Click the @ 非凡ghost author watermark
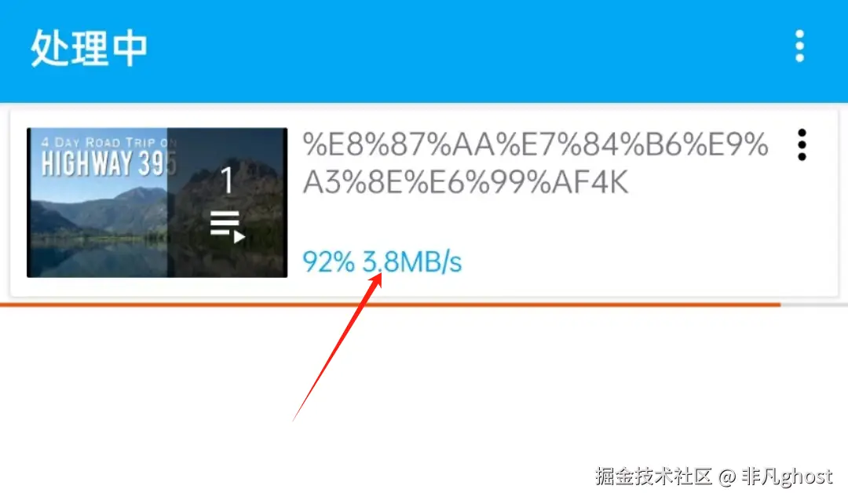This screenshot has width=848, height=504. (x=776, y=477)
